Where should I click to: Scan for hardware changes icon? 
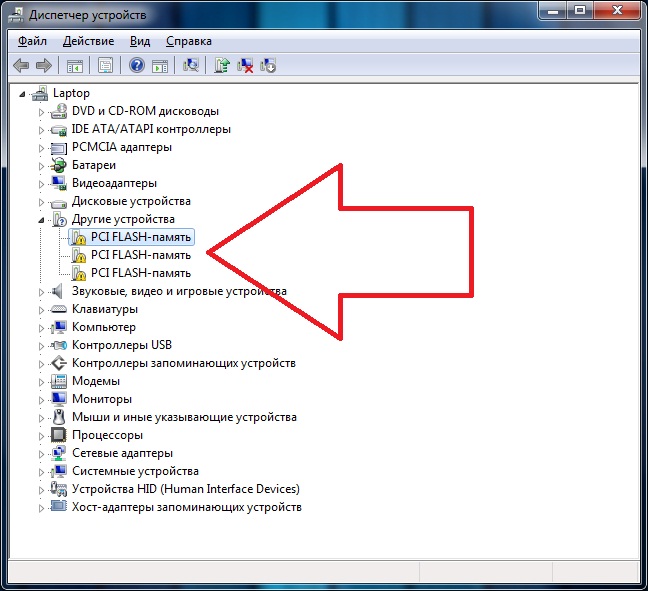pyautogui.click(x=191, y=65)
